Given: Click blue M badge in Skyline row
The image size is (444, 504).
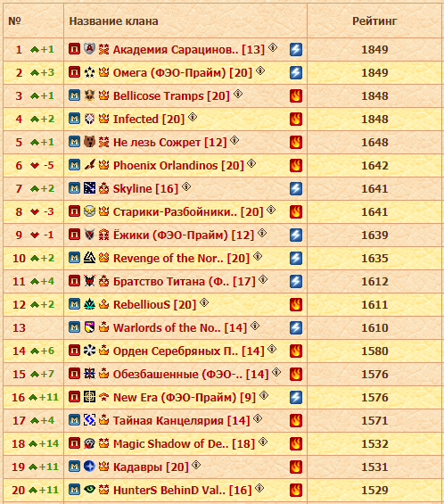Looking at the screenshot, I should tap(75, 188).
